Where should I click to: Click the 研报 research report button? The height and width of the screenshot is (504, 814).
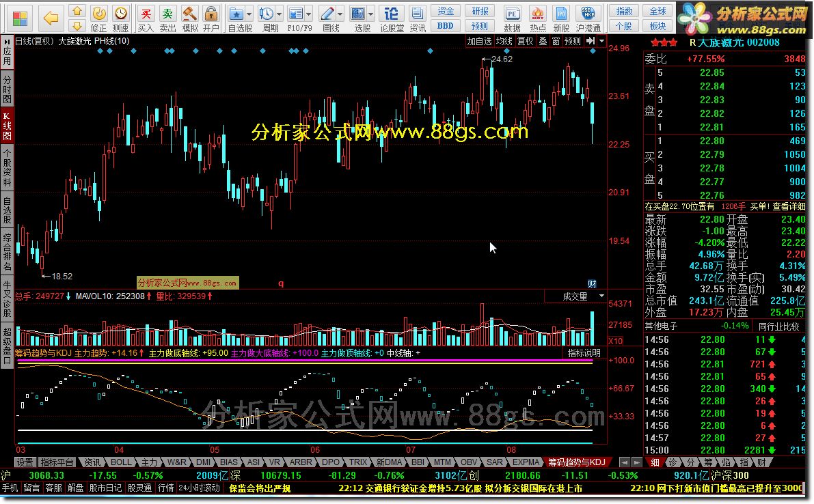click(x=480, y=11)
